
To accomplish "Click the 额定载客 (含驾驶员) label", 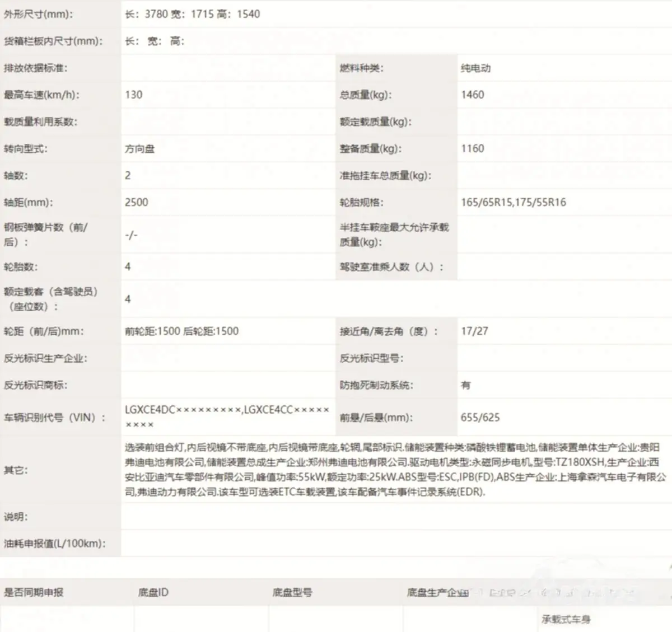I will click(50, 299).
